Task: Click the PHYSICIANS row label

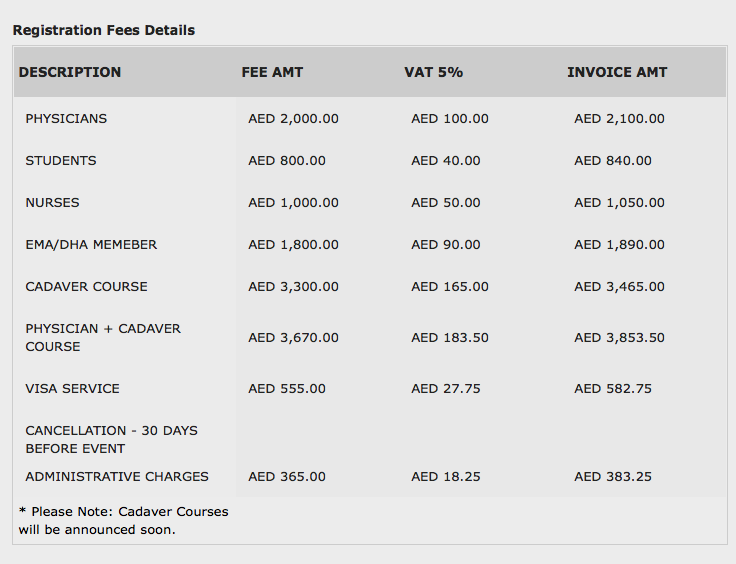Action: 66,118
